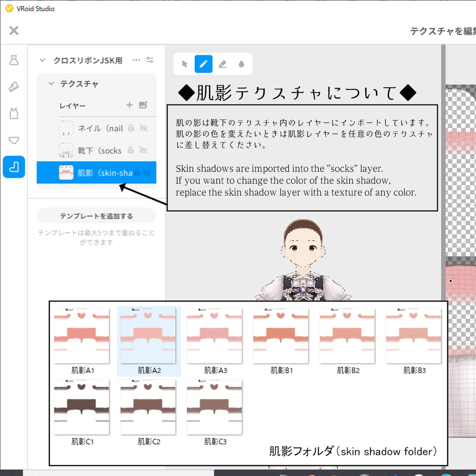Add a new layer with the plus icon

(x=129, y=106)
